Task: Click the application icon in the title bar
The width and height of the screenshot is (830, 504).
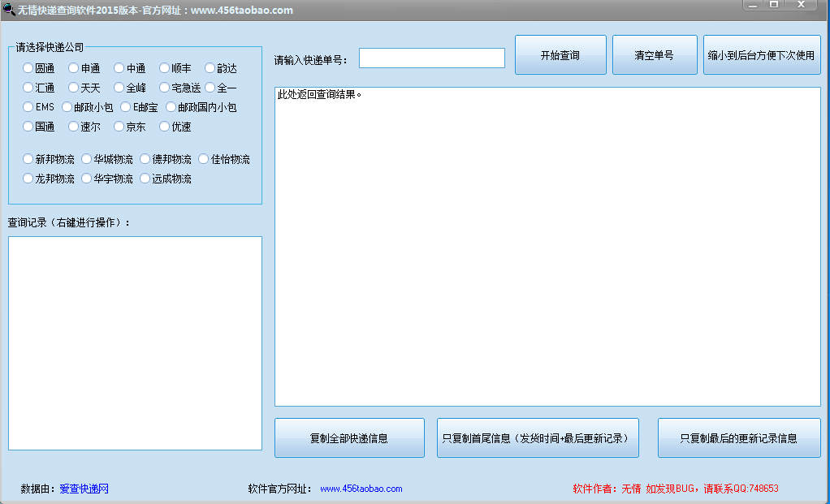Action: pyautogui.click(x=10, y=10)
